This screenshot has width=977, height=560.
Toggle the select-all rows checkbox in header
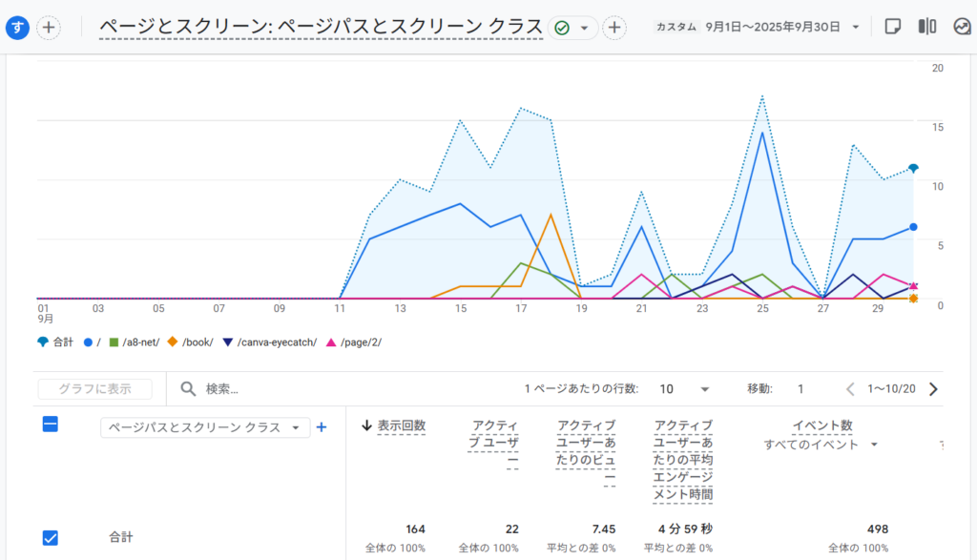pos(51,425)
